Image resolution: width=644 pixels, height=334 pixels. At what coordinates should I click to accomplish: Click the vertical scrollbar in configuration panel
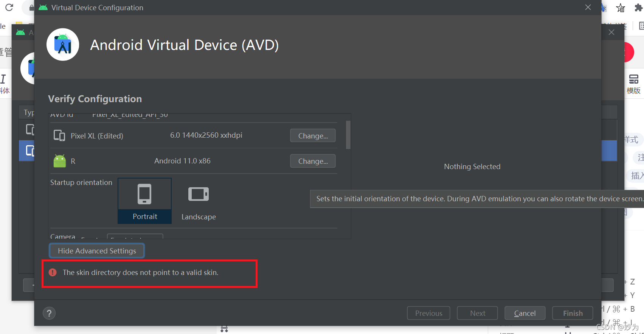coord(348,135)
